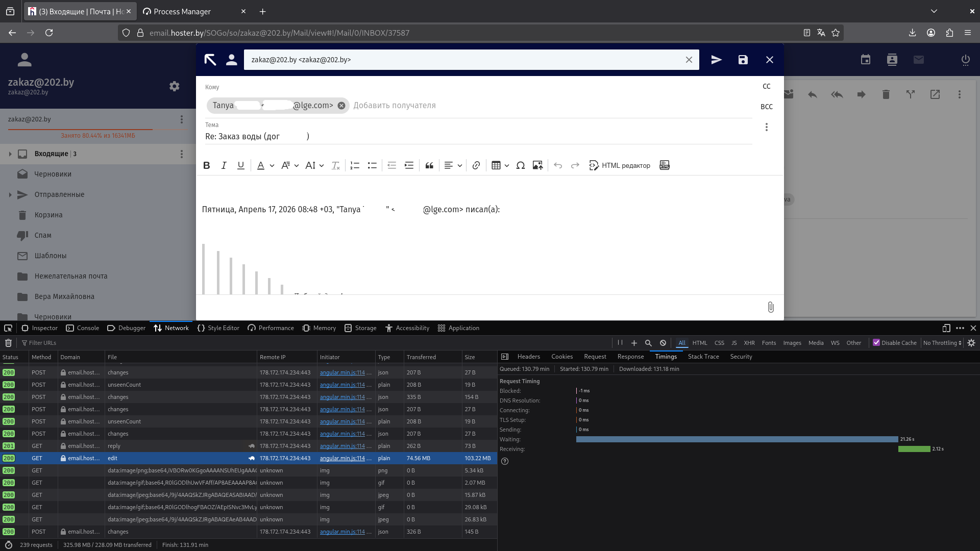The height and width of the screenshot is (551, 980).
Task: Toggle the Disable Cache checkbox
Action: [x=876, y=343]
